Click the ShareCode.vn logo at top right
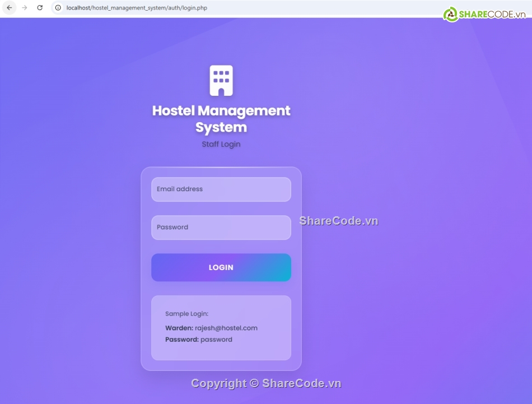This screenshot has height=404, width=532. click(x=484, y=15)
